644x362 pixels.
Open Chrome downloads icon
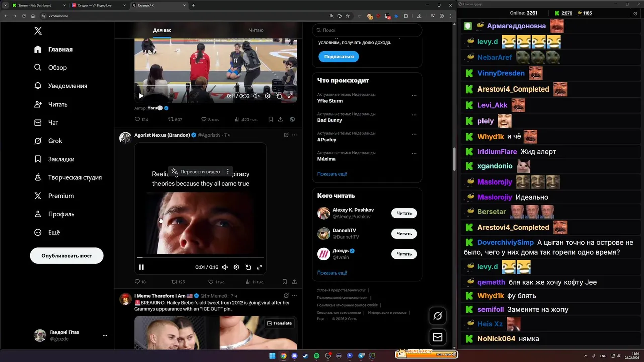click(x=419, y=16)
